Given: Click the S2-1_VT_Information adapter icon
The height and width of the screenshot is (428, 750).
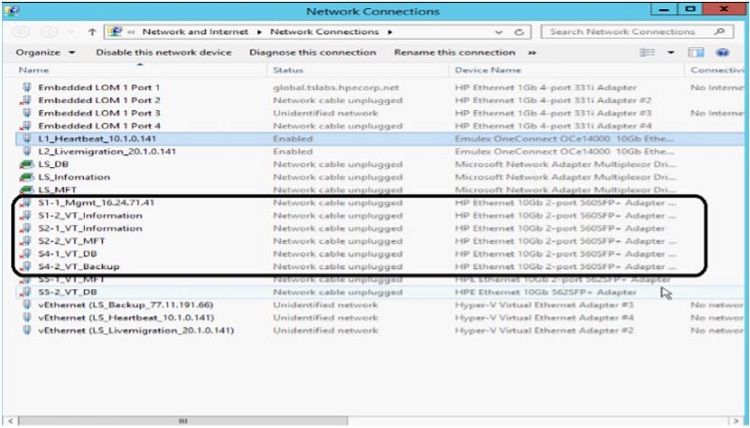Looking at the screenshot, I should pyautogui.click(x=26, y=229).
